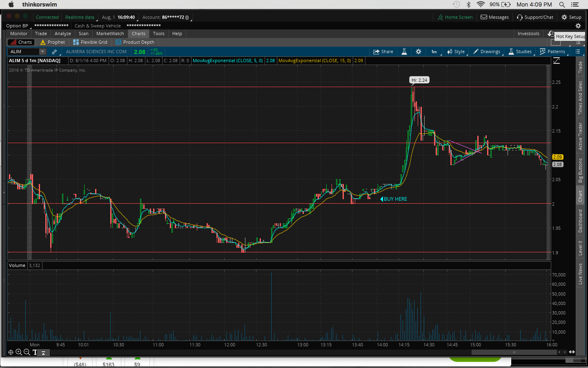
Task: Go to the Trade main tab
Action: (x=41, y=34)
